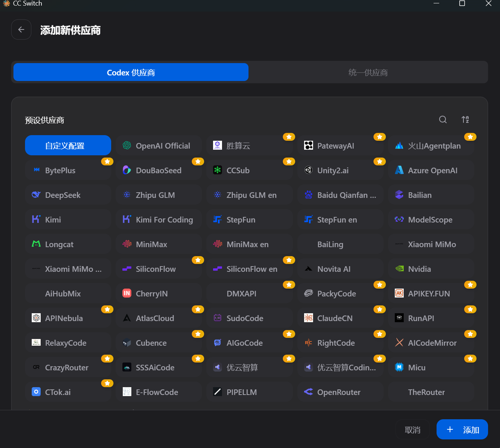Click the OpenAI Official logo icon
The height and width of the screenshot is (448, 500).
coord(127,145)
